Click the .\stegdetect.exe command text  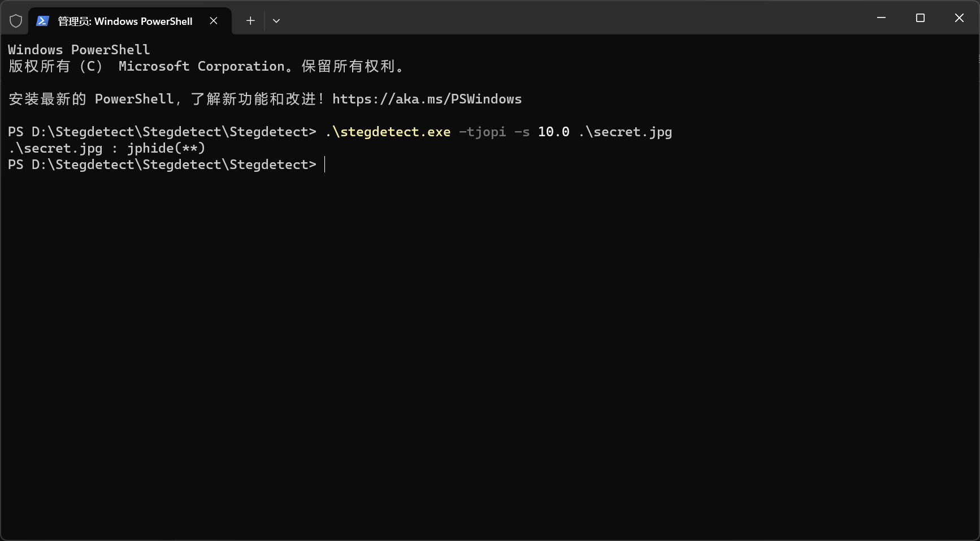click(388, 132)
